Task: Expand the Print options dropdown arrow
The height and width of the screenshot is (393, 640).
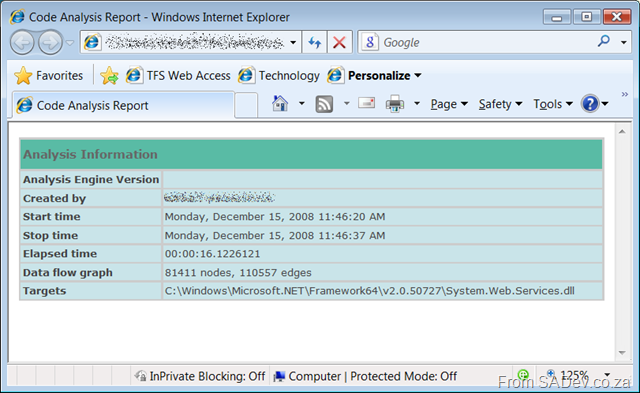Action: coord(417,104)
